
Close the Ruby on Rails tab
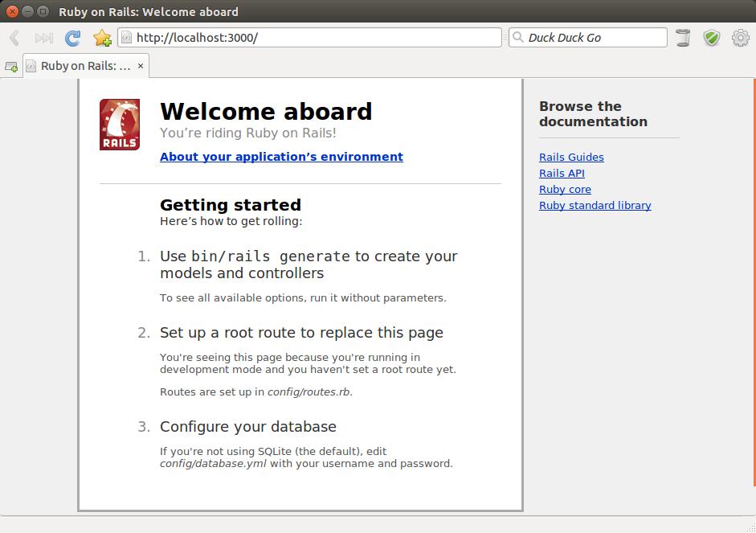[141, 66]
